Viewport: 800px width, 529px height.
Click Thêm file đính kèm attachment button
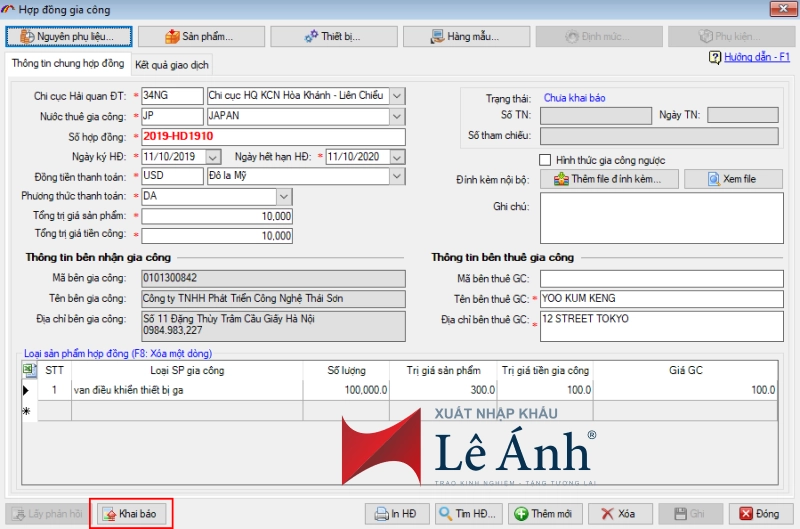pos(610,179)
